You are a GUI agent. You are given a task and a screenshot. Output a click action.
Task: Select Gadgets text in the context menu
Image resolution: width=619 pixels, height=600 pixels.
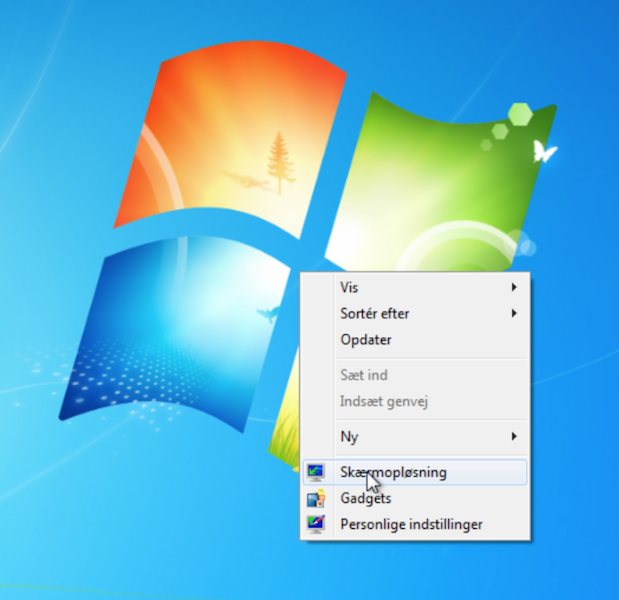tap(366, 499)
